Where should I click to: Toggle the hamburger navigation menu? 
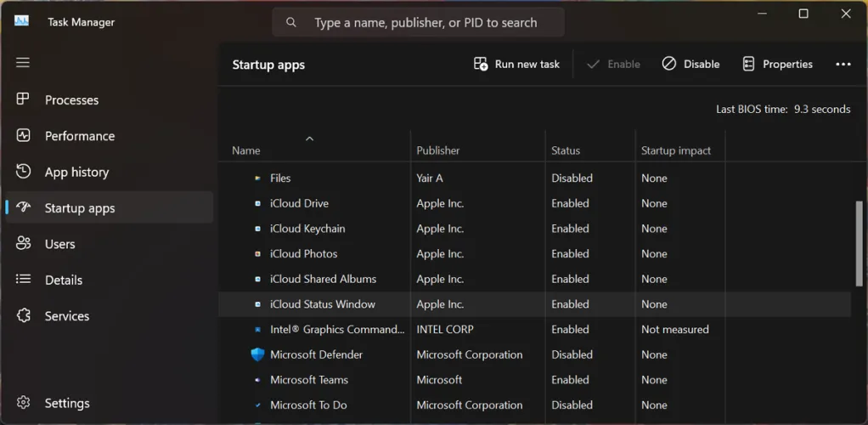(x=23, y=62)
